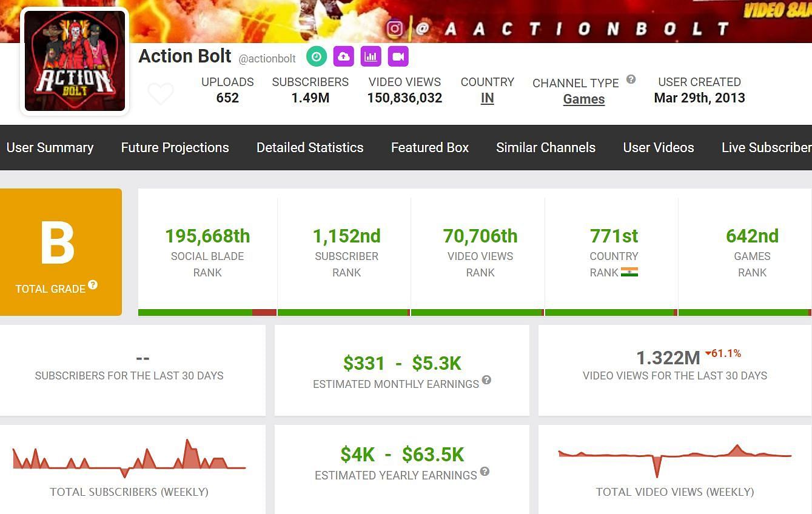Image resolution: width=812 pixels, height=514 pixels.
Task: Click the Total Subscribers weekly chart
Action: pos(129,458)
